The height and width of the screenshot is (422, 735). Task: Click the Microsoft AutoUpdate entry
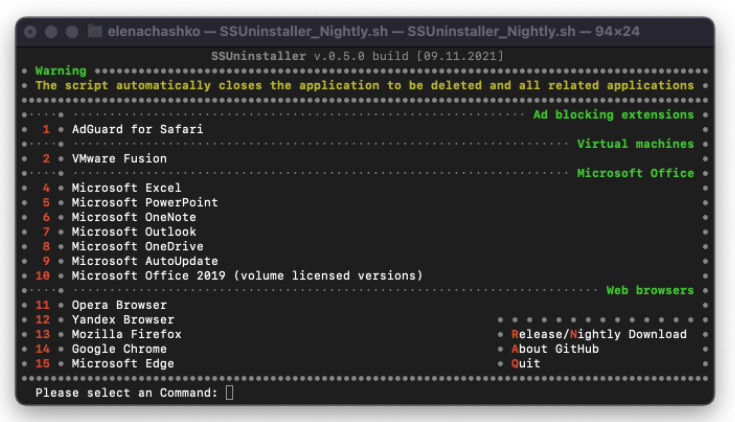[145, 261]
